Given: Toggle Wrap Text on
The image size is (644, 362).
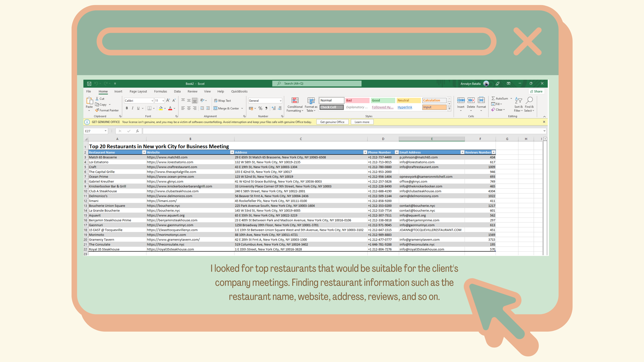Looking at the screenshot, I should [x=222, y=100].
